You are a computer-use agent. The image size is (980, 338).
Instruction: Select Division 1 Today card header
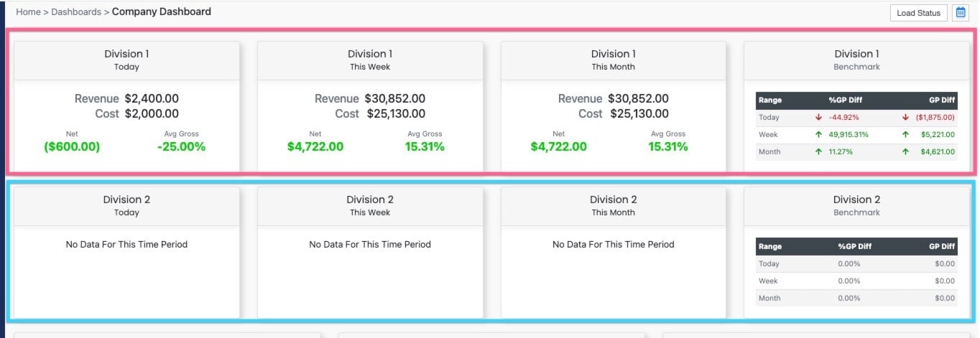[x=126, y=60]
